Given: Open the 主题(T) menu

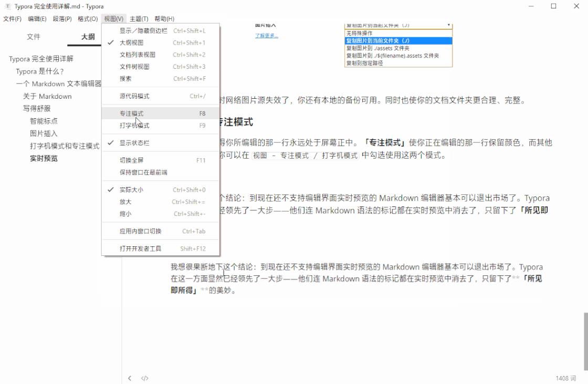Looking at the screenshot, I should click(139, 19).
